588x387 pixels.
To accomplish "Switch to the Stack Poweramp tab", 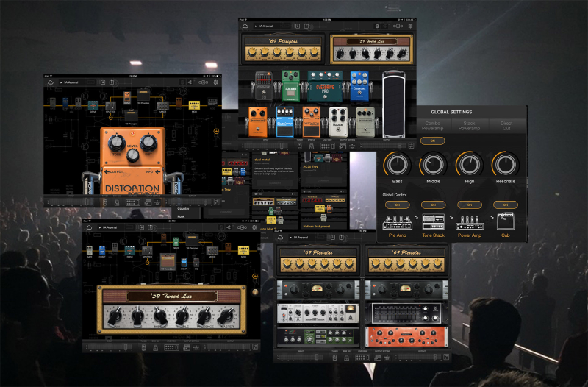I will coord(469,126).
